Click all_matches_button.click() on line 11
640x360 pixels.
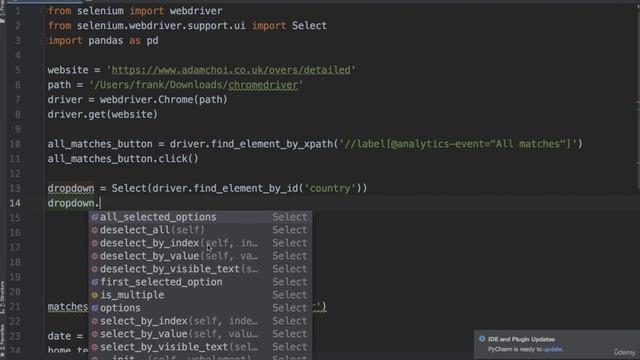point(123,159)
